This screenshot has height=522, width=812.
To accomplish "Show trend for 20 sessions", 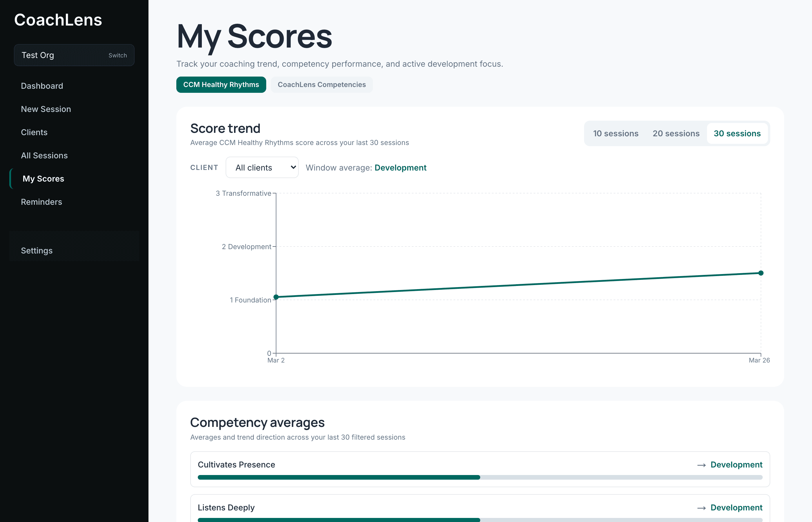I will 676,134.
